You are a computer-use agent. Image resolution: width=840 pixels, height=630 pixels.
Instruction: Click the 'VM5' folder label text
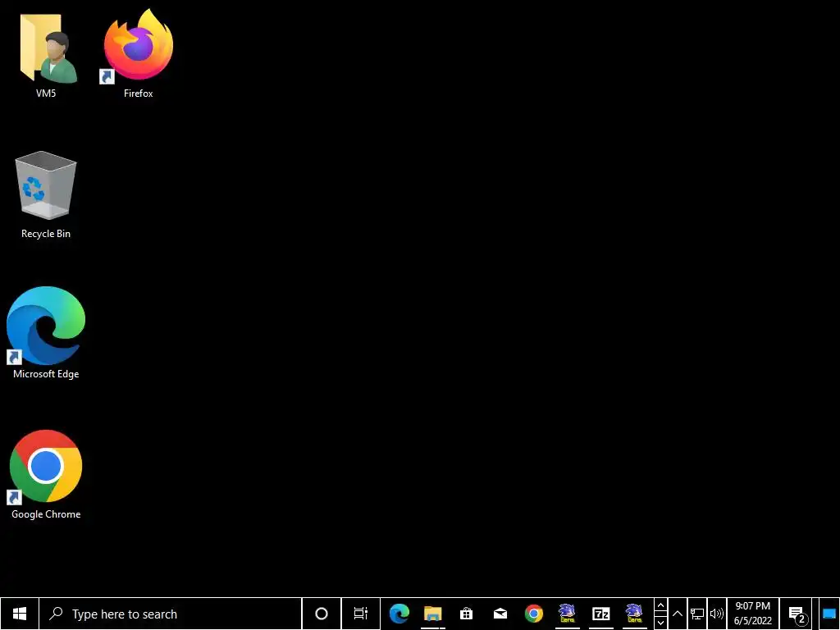point(46,94)
